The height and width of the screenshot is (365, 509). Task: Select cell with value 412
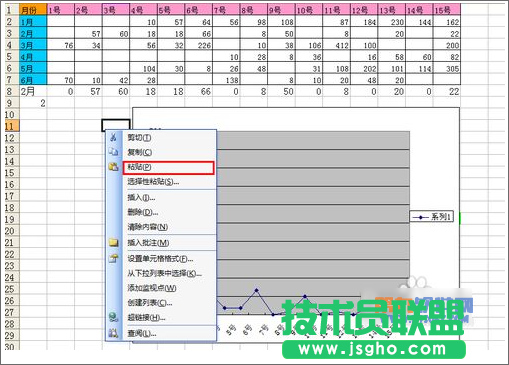click(x=336, y=45)
